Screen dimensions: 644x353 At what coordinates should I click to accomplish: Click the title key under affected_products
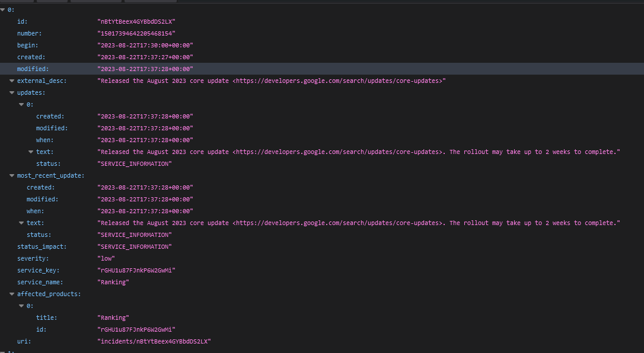46,318
